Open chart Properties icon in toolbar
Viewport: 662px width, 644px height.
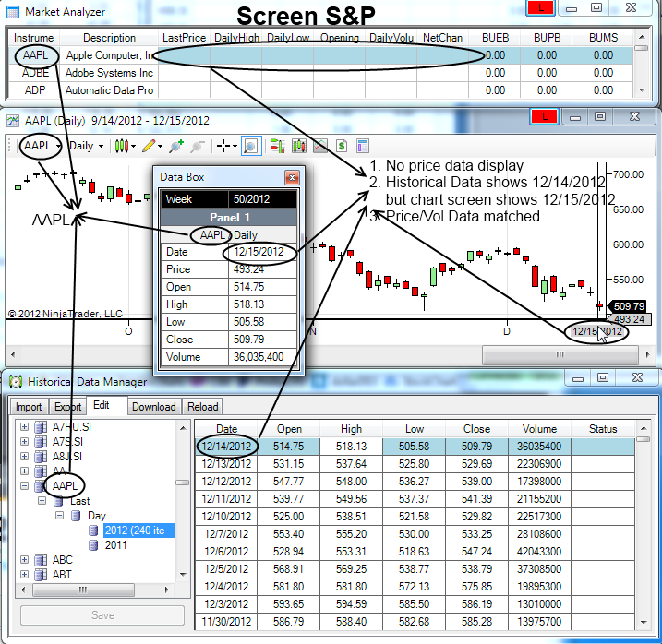pyautogui.click(x=363, y=146)
